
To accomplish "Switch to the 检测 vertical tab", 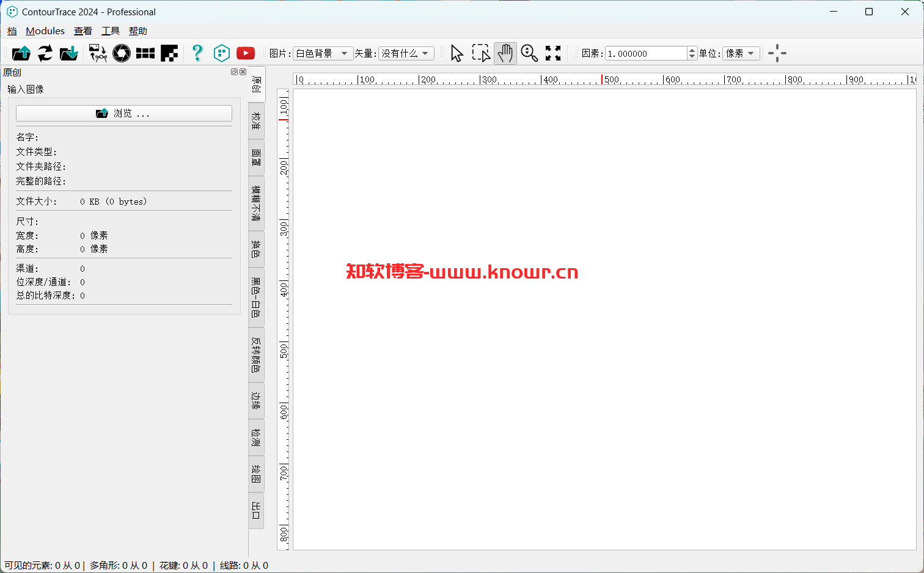I will pyautogui.click(x=256, y=437).
